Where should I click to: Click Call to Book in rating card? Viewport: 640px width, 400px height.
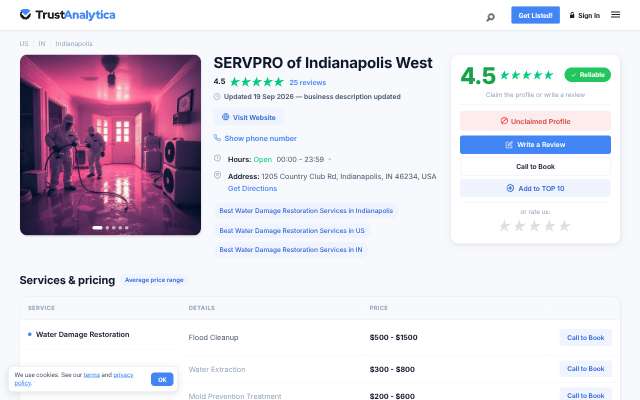coord(535,167)
